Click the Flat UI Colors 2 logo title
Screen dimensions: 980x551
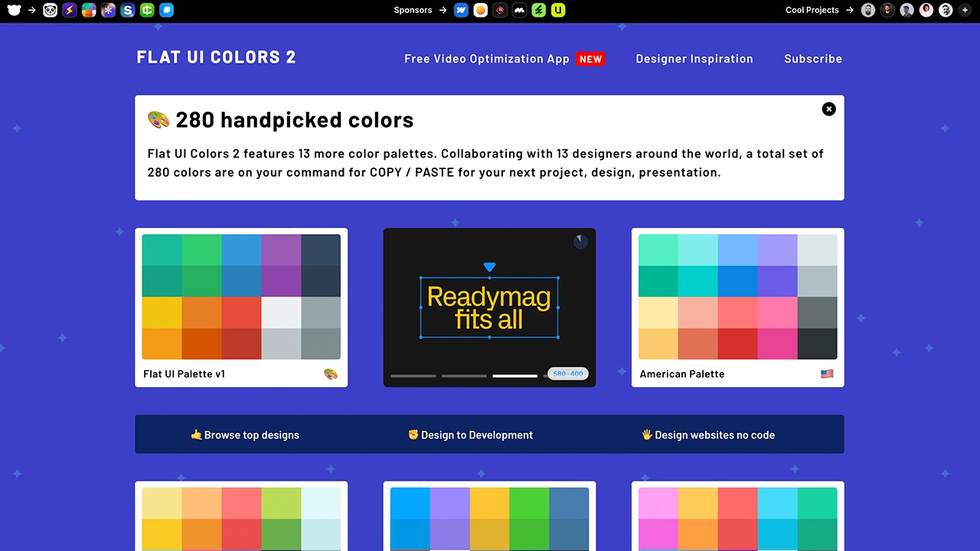tap(216, 57)
